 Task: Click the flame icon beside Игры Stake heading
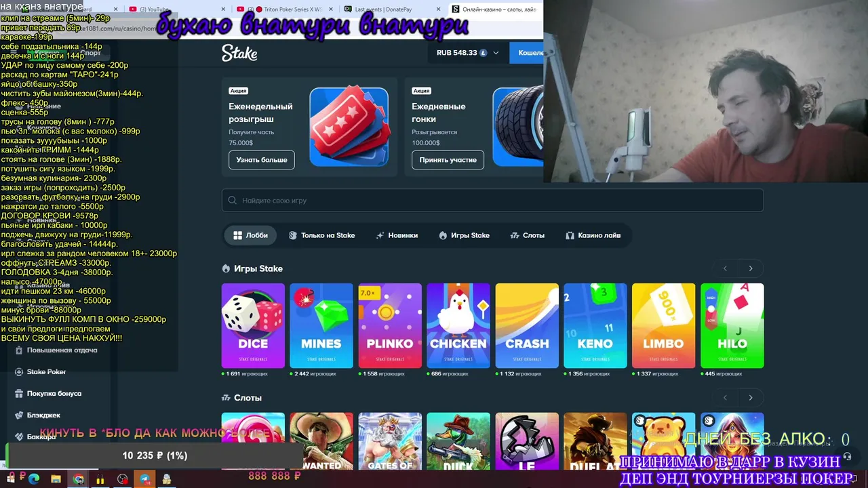point(226,269)
